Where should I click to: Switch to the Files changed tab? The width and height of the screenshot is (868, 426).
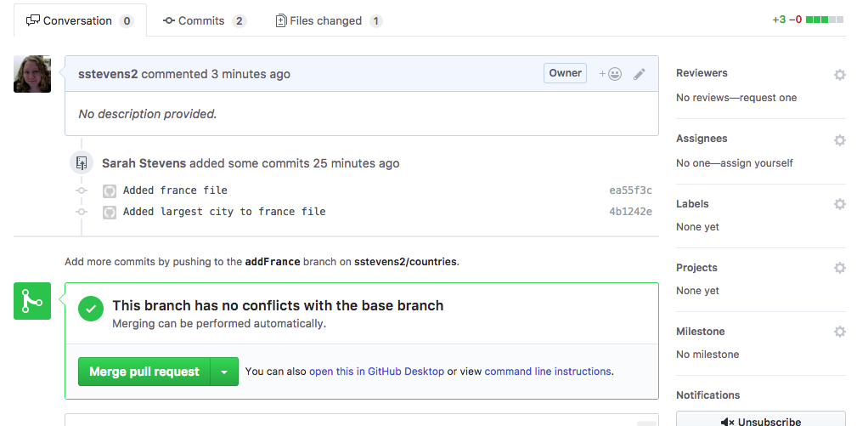329,21
